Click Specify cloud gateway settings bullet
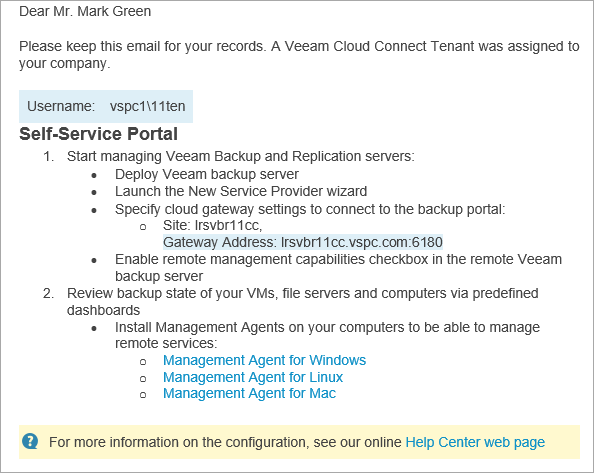This screenshot has height=473, width=594. point(310,209)
